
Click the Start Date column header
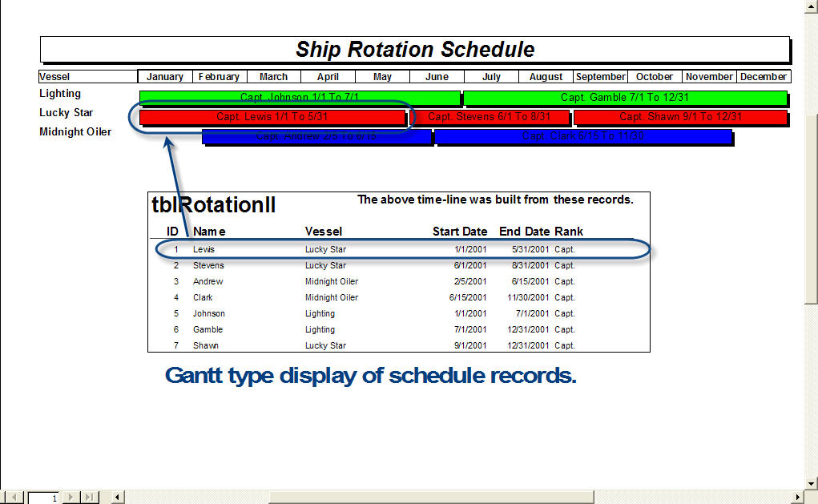click(460, 232)
